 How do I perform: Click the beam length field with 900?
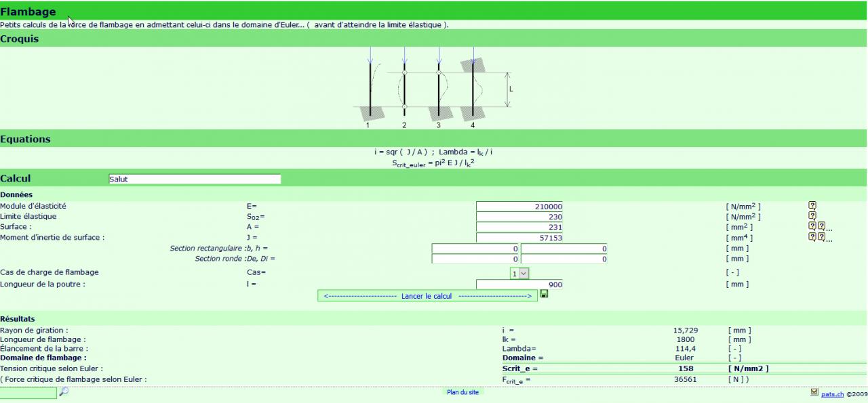tap(519, 284)
